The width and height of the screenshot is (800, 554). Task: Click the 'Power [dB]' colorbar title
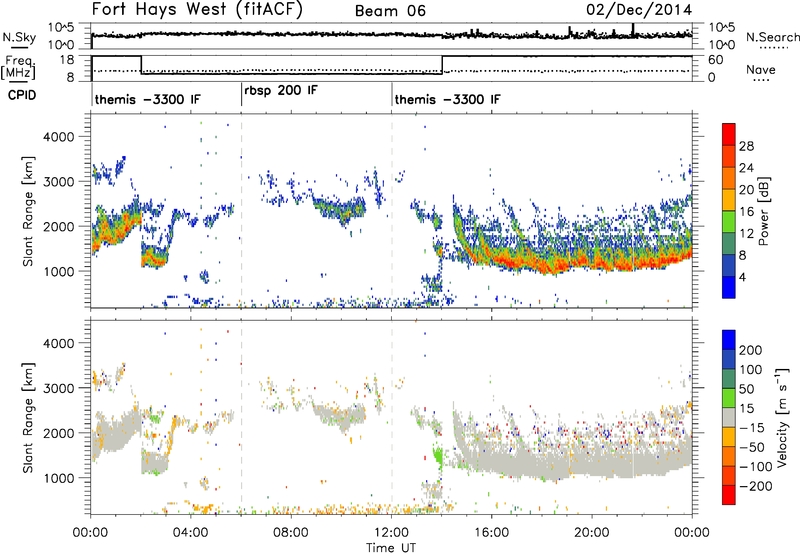click(x=764, y=211)
